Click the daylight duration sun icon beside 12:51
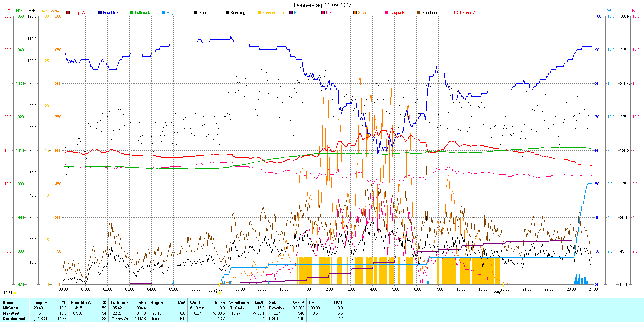Viewport: 644px width, 322px height. pos(15,293)
